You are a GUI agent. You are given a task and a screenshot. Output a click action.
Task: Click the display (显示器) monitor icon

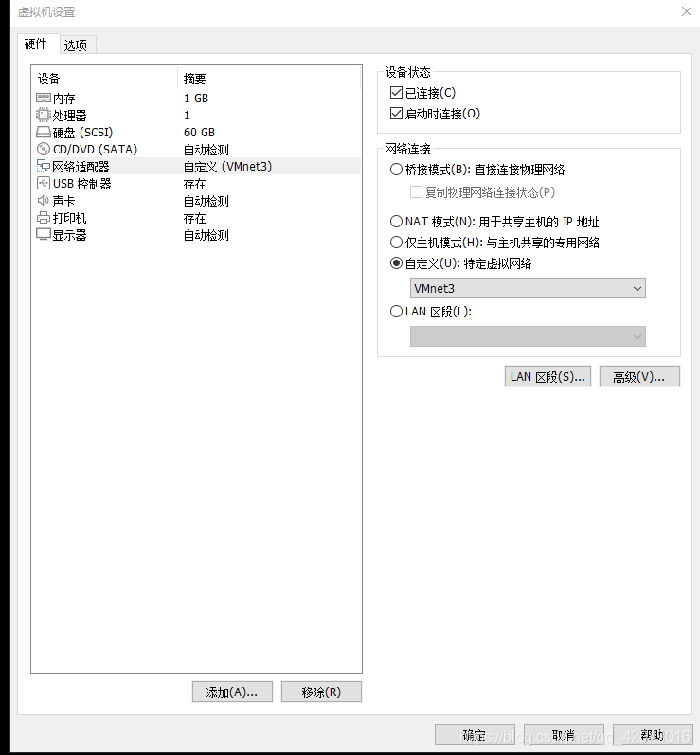tap(43, 235)
